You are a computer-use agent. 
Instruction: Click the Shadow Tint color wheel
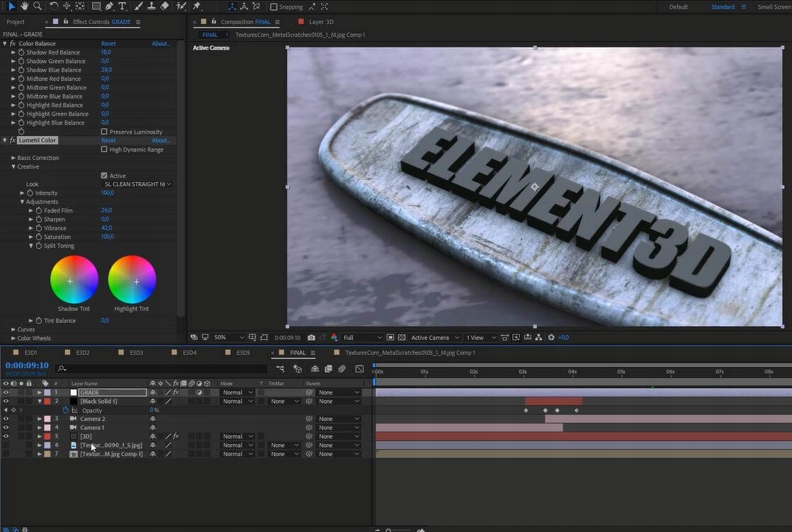(74, 280)
